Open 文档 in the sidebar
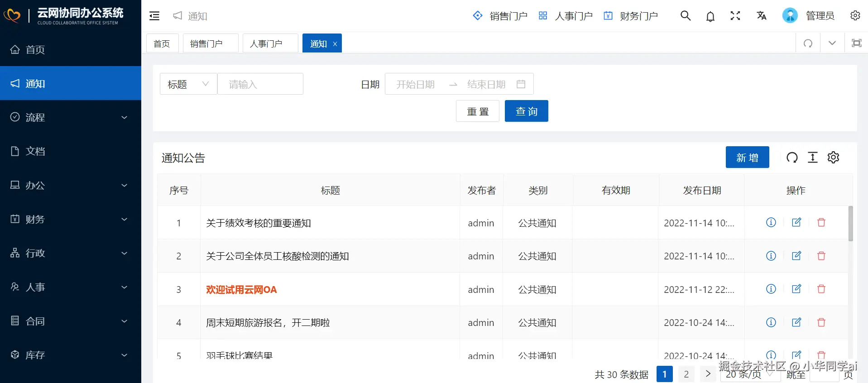The height and width of the screenshot is (383, 868). (71, 151)
